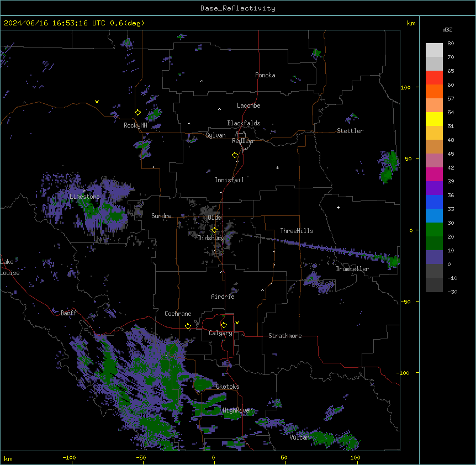Click the white asterisk marker east of Innisfail
The image size is (476, 465).
tap(277, 167)
